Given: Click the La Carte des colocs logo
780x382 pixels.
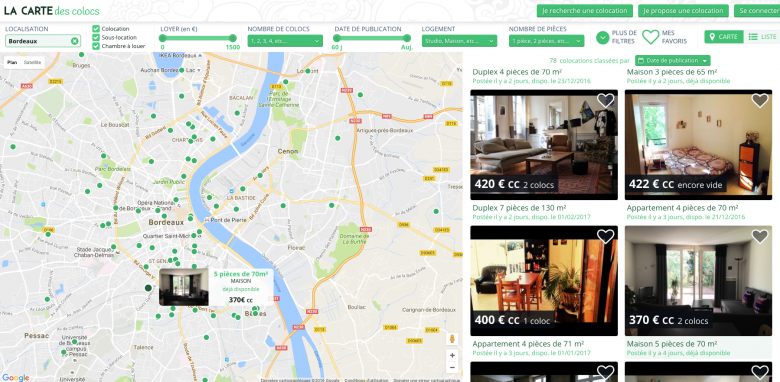Looking at the screenshot, I should 52,10.
